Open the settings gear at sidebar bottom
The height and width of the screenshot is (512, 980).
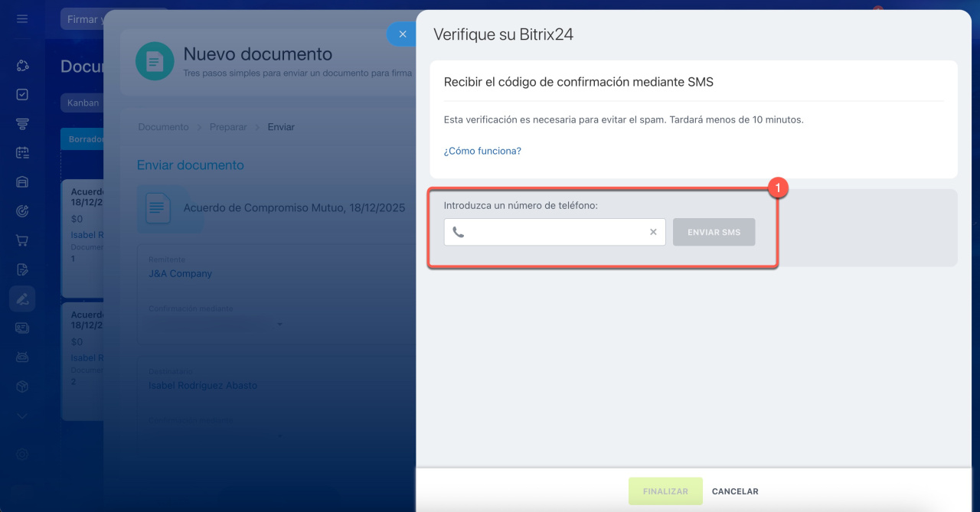coord(22,454)
